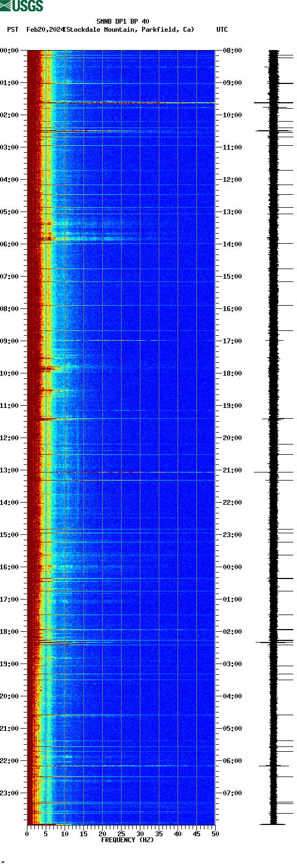Click the 15 Hz frequency tick label
This screenshot has width=297, height=868.
tap(83, 834)
